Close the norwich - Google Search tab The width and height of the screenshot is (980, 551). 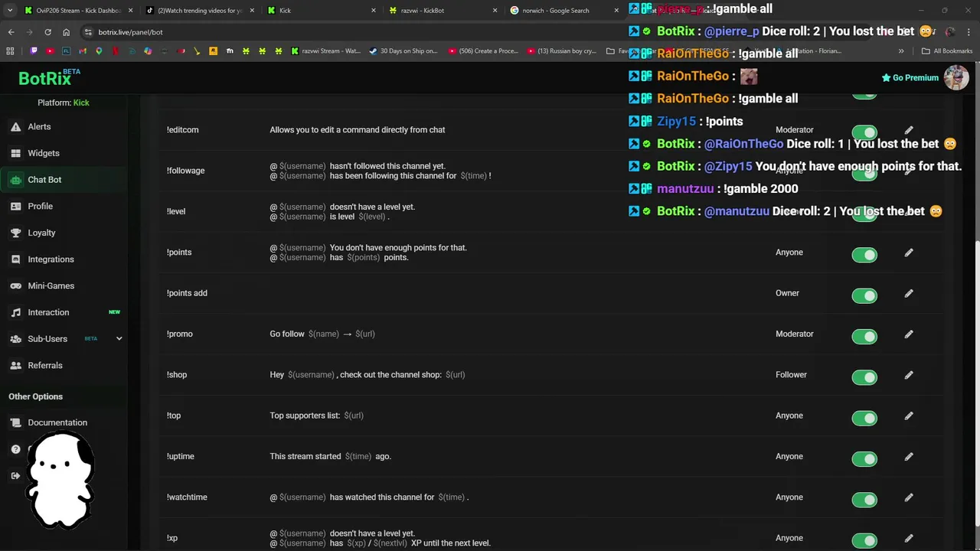[x=616, y=10]
